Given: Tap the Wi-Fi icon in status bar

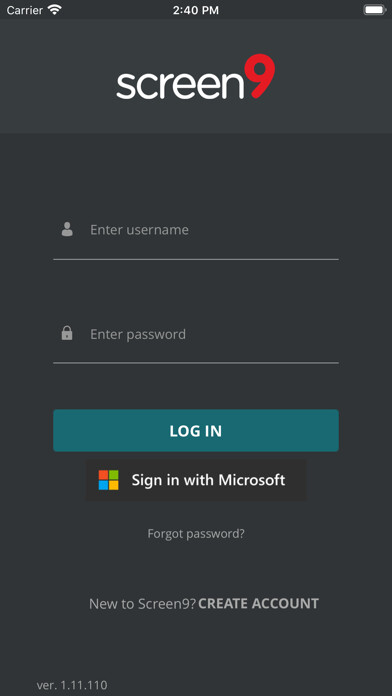Looking at the screenshot, I should (x=55, y=10).
